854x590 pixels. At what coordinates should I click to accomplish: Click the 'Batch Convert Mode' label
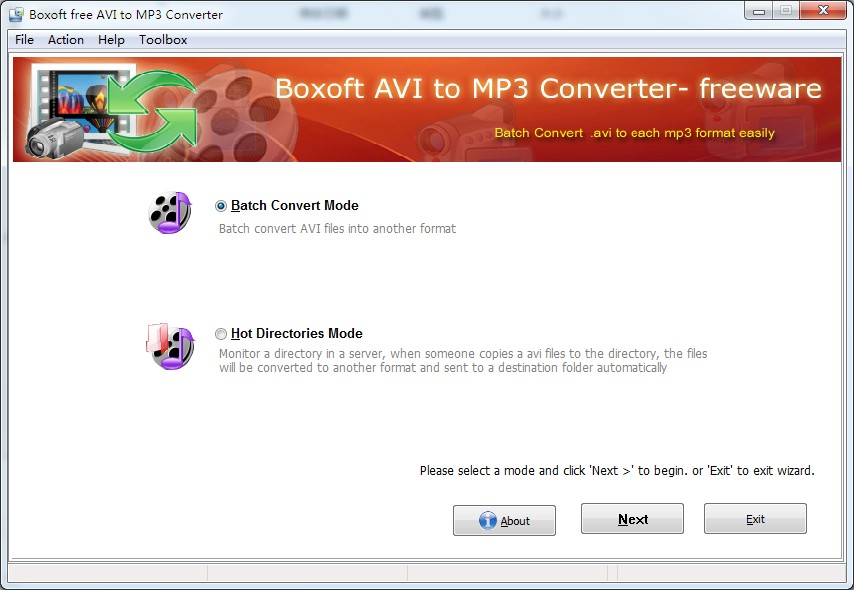295,205
